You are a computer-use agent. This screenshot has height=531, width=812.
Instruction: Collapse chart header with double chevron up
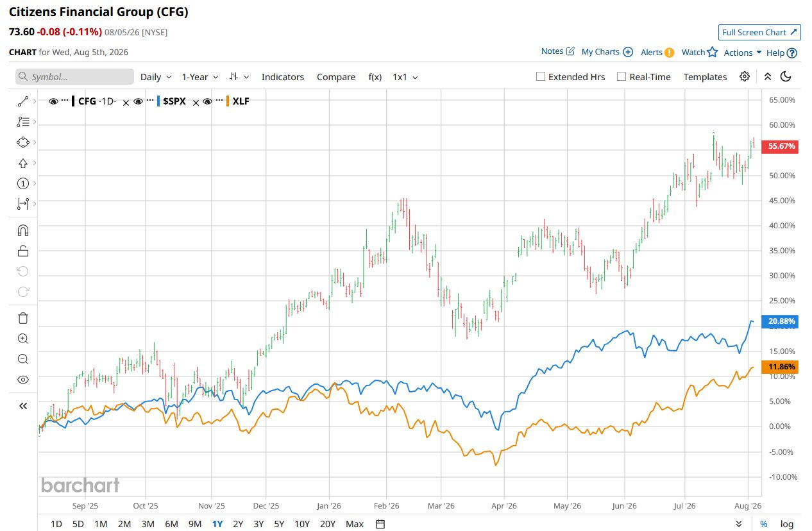(x=768, y=76)
